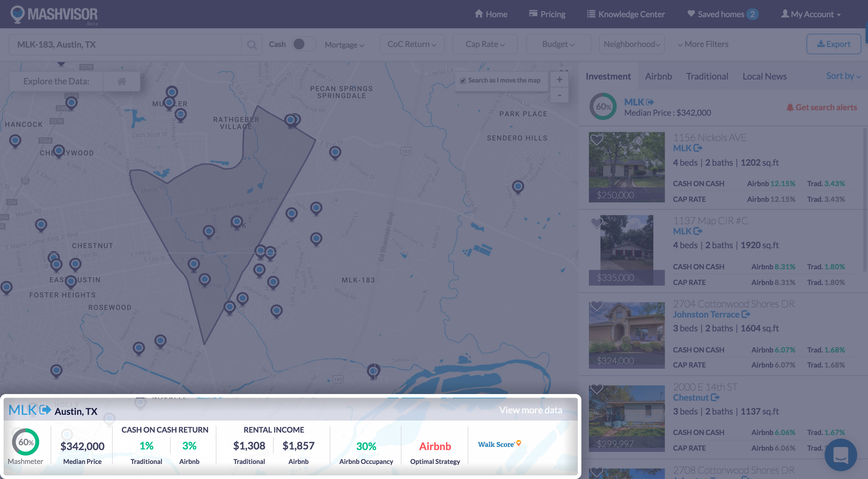Screen dimensions: 868x479
Task: Click the home icon beside Explore the Data
Action: (x=122, y=81)
